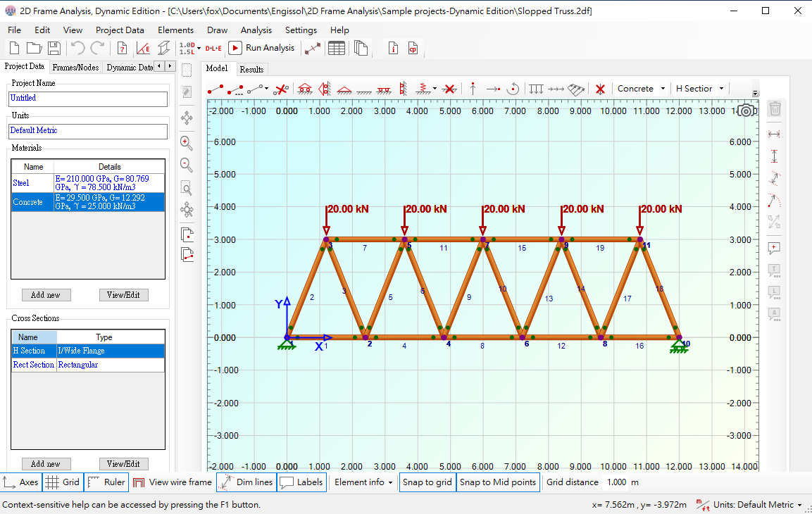Toggle the Ruler display
The width and height of the screenshot is (812, 514).
tap(106, 482)
